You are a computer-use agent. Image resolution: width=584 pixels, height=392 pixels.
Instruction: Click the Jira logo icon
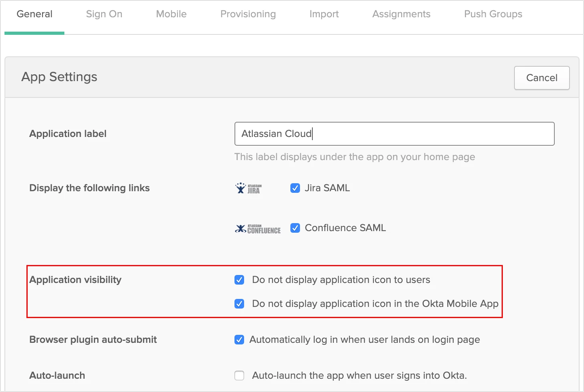[x=248, y=188]
